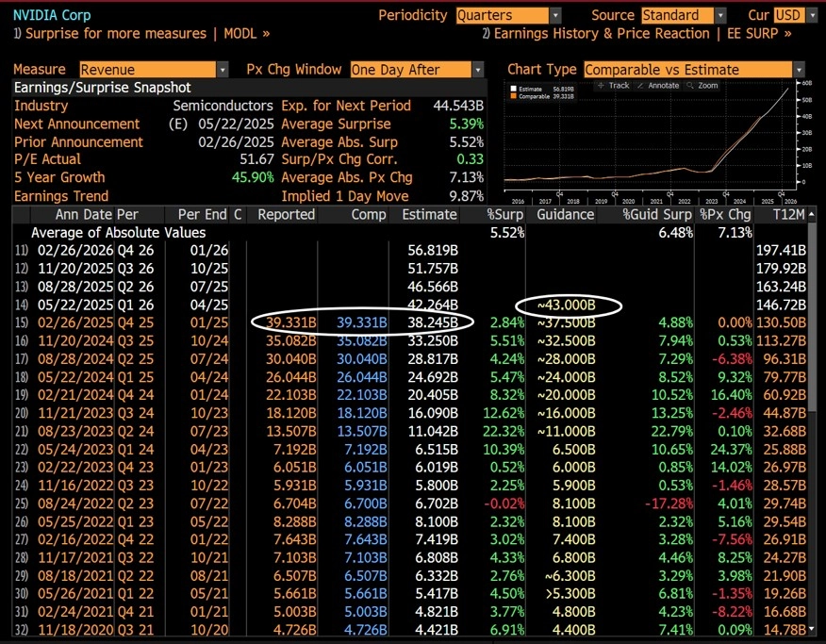
Task: Sort by the %Surp column header
Action: pos(504,214)
